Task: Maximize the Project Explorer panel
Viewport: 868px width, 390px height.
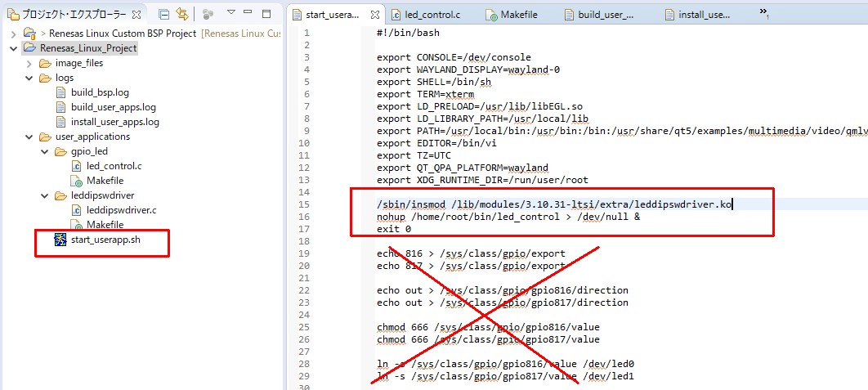Action: pos(266,14)
